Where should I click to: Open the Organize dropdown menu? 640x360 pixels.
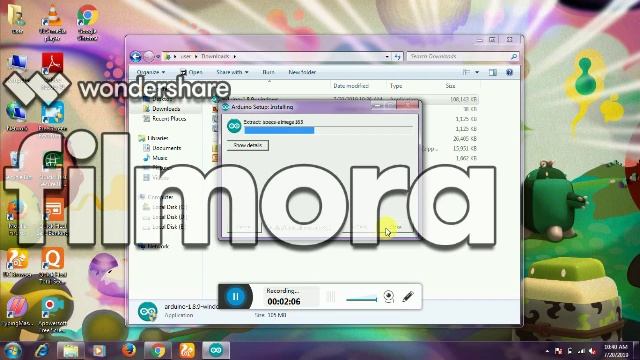[x=151, y=72]
